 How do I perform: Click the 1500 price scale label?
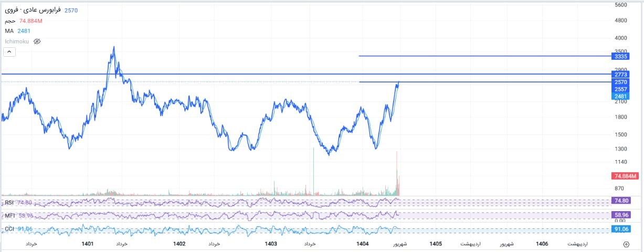coord(620,134)
